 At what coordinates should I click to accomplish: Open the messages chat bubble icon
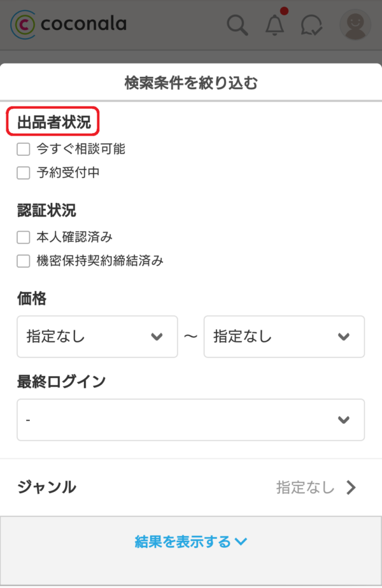click(x=311, y=25)
